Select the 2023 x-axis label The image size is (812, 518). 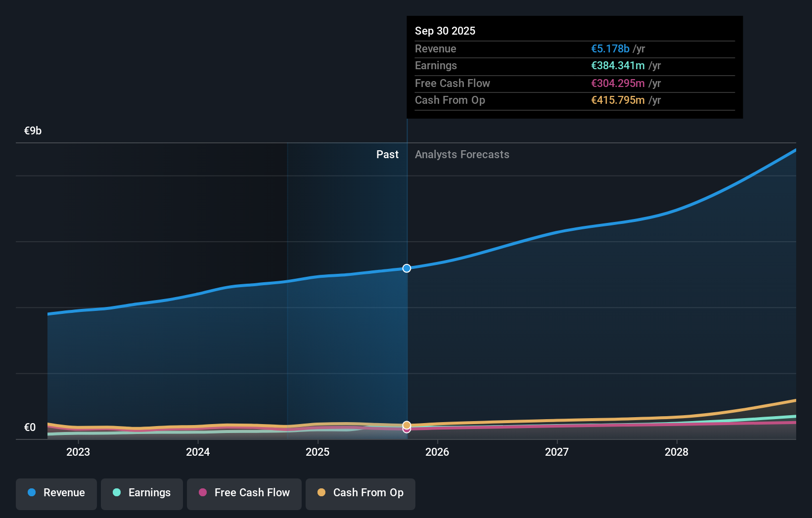(x=78, y=452)
